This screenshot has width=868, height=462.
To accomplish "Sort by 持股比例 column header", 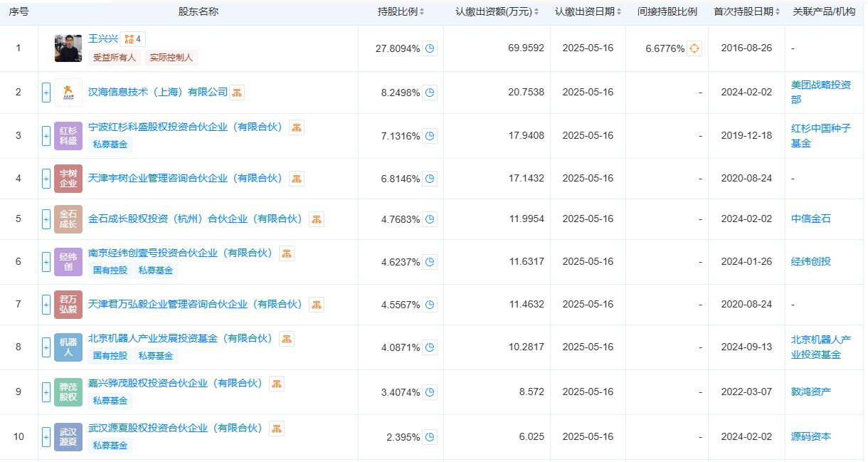I will (x=401, y=12).
